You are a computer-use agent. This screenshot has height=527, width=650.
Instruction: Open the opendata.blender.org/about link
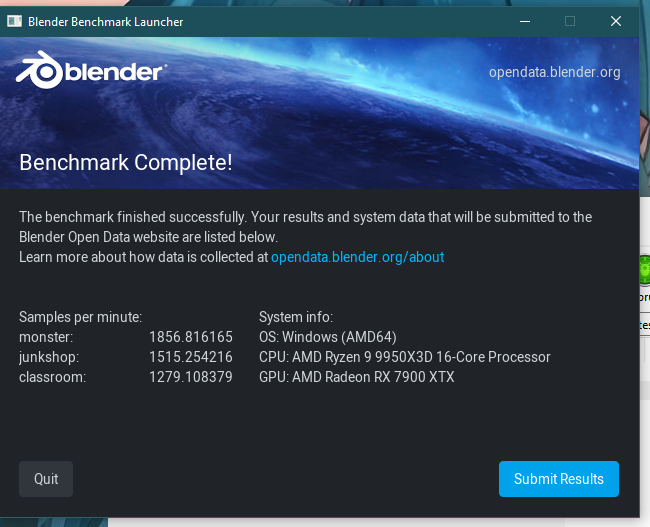pyautogui.click(x=357, y=257)
